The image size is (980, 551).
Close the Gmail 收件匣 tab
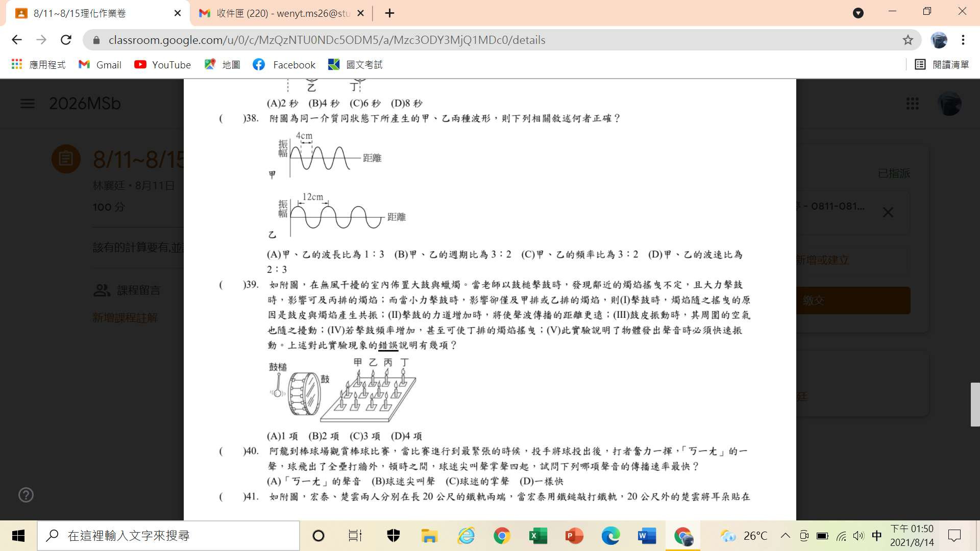360,13
